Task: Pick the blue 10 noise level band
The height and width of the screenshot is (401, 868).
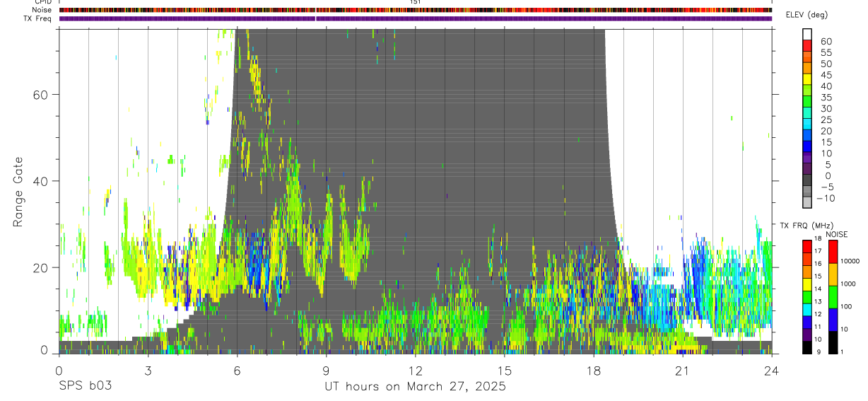Action: pyautogui.click(x=833, y=320)
